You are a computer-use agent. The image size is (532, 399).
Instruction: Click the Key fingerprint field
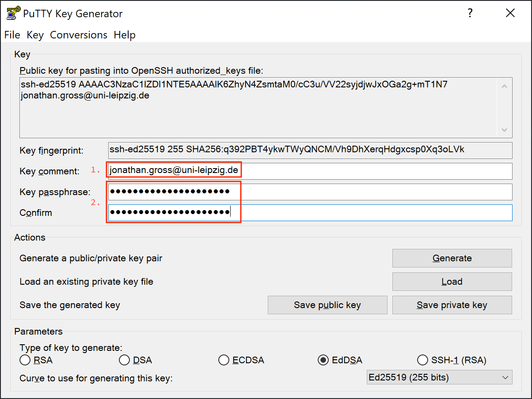pos(310,150)
